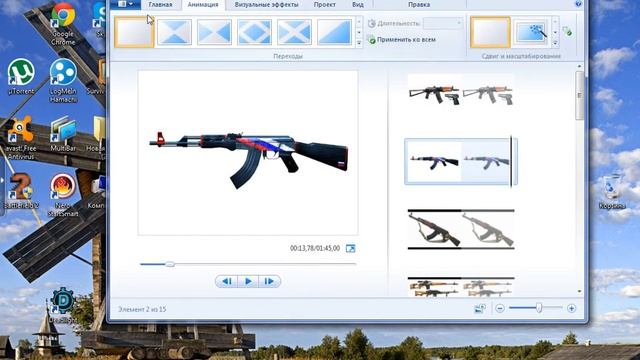The image size is (640, 360).
Task: Select the third rifle clip with black bars
Action: coord(461,229)
